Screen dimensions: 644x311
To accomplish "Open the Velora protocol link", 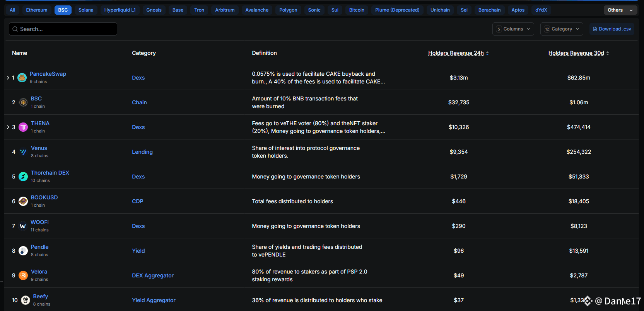I will (x=39, y=272).
